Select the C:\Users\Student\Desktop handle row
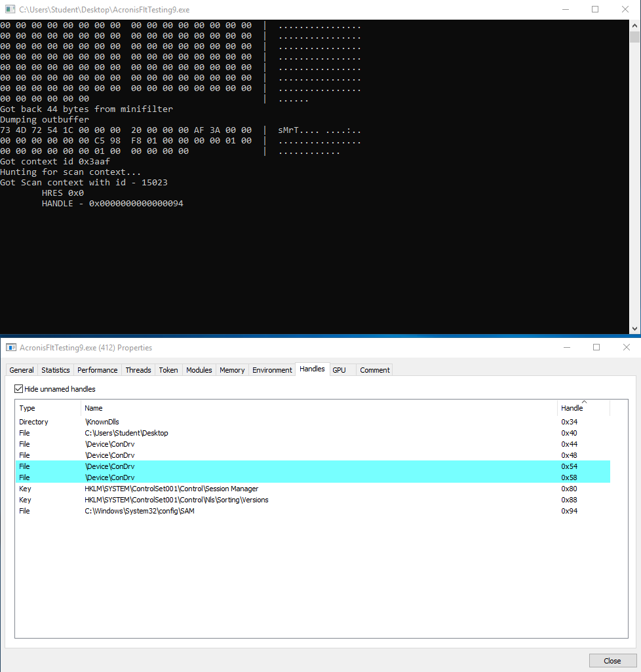Viewport: 641px width, 672px height. pos(313,433)
